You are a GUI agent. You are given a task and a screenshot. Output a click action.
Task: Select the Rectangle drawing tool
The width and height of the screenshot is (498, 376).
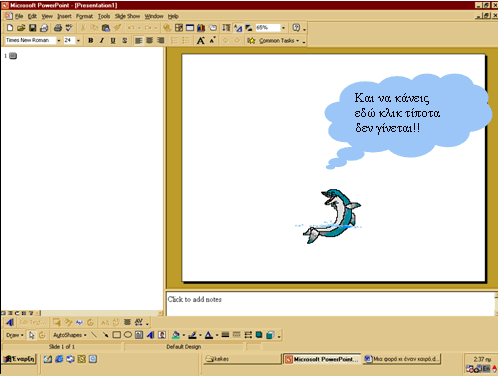click(x=117, y=335)
